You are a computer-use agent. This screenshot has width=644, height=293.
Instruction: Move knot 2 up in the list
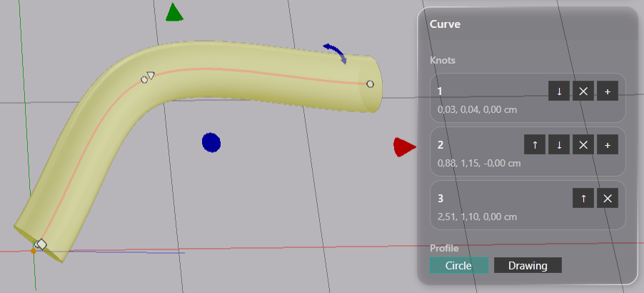[535, 144]
